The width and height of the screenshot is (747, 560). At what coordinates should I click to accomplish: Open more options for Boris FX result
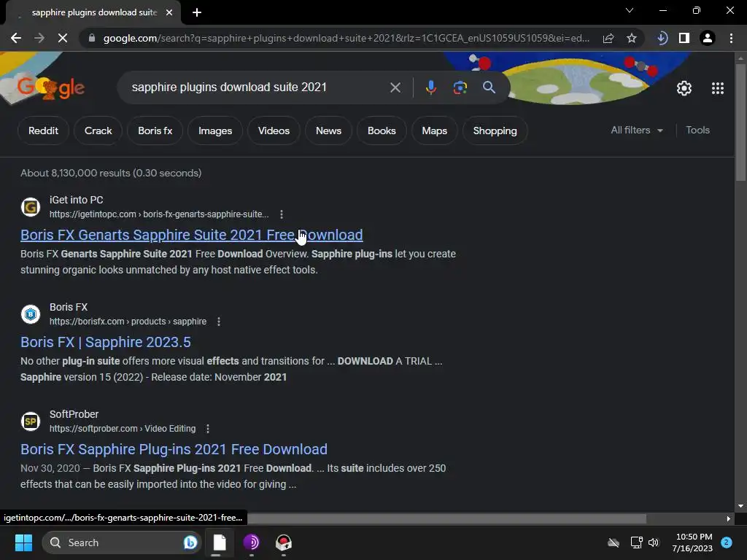(219, 322)
